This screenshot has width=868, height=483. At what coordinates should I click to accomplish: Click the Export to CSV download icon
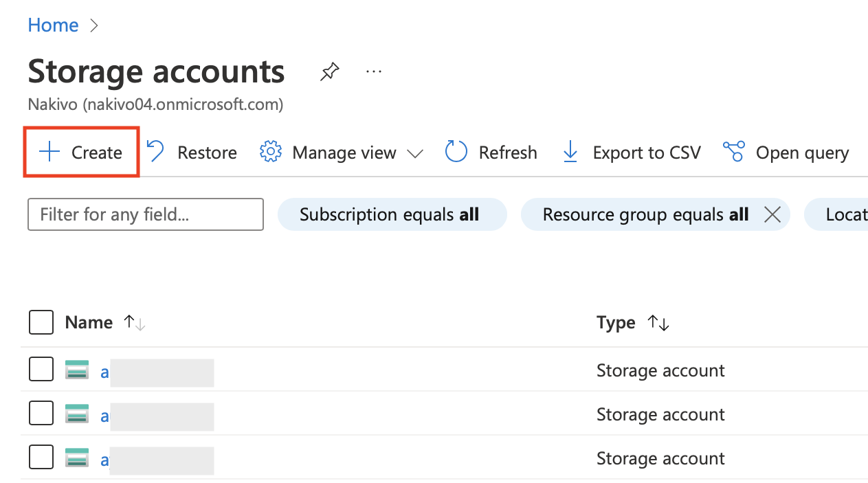pos(570,152)
